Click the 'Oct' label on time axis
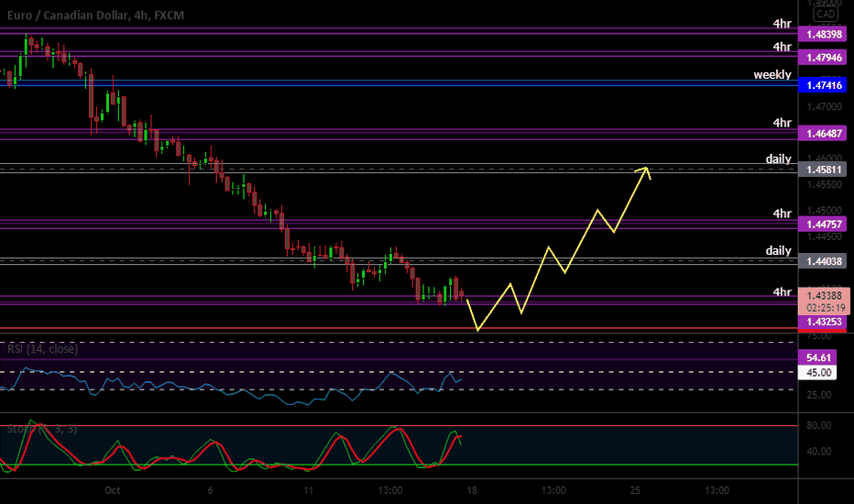The width and height of the screenshot is (854, 504). [112, 490]
